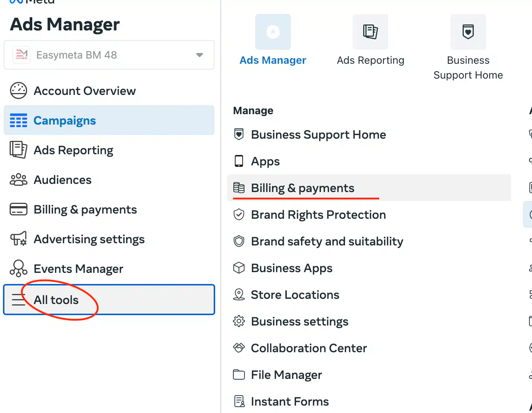Select Campaigns in the sidebar
The image size is (532, 413).
[x=109, y=120]
